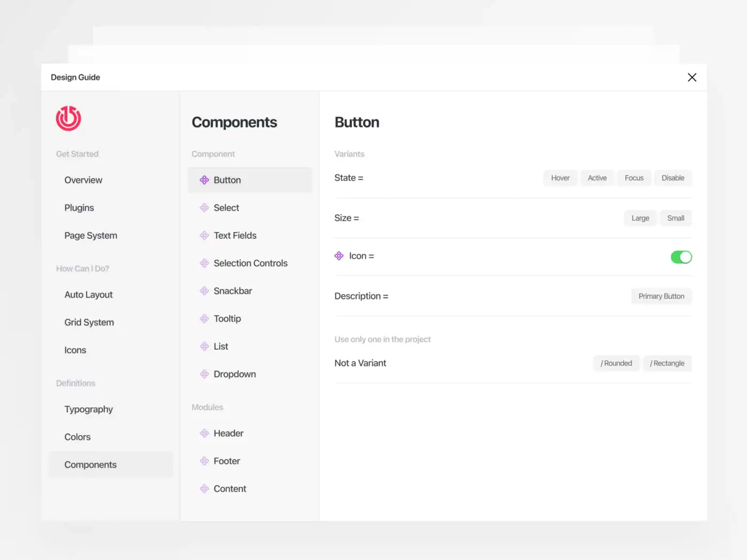
Task: Click the Components column heading
Action: coord(234,123)
